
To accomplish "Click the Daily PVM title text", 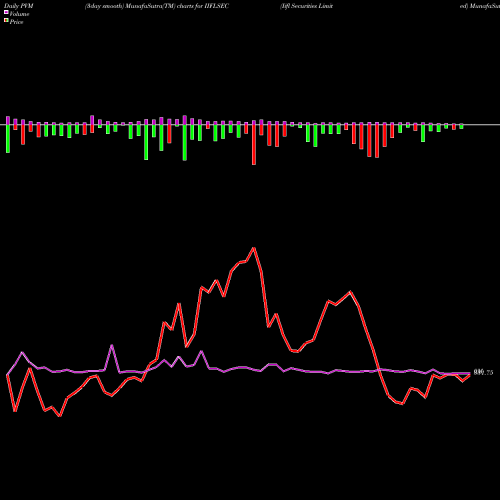I will 19,6.
